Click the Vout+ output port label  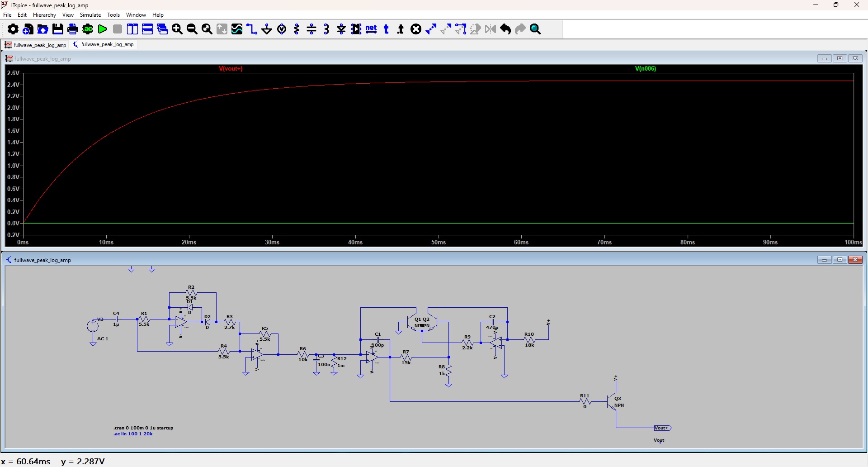click(662, 428)
